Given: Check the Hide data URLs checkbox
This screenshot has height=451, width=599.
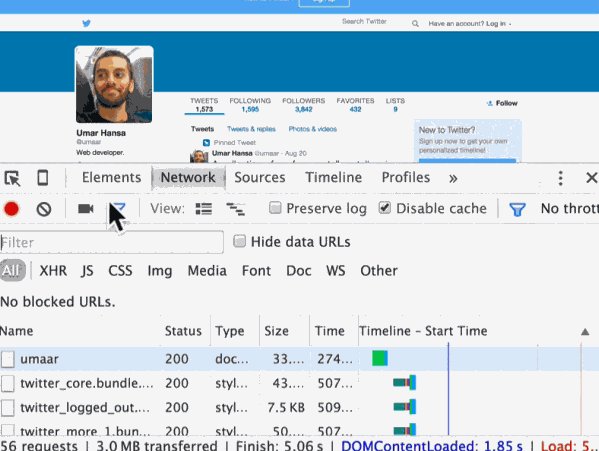Looking at the screenshot, I should [240, 241].
